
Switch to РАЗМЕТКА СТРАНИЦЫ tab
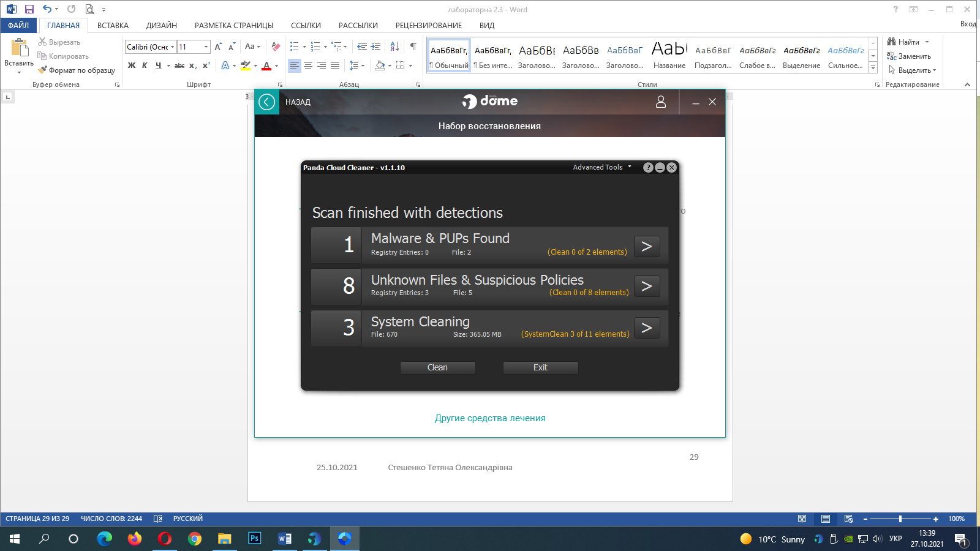[x=234, y=25]
